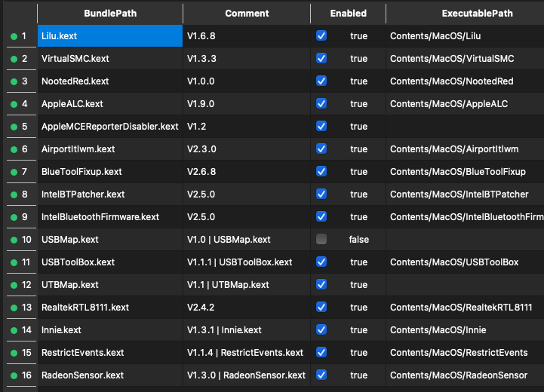Viewport: 544px width, 392px height.
Task: Click the Comment column header
Action: click(247, 14)
